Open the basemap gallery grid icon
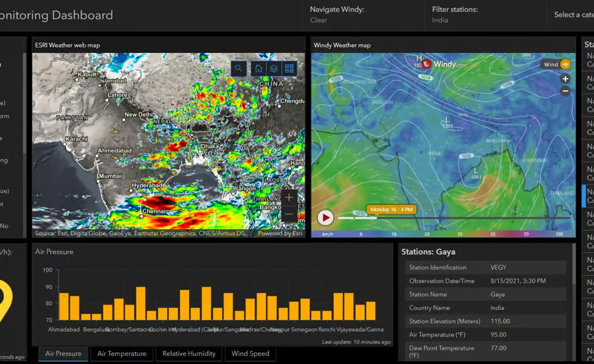Viewport: 594px width, 364px height. [x=290, y=68]
